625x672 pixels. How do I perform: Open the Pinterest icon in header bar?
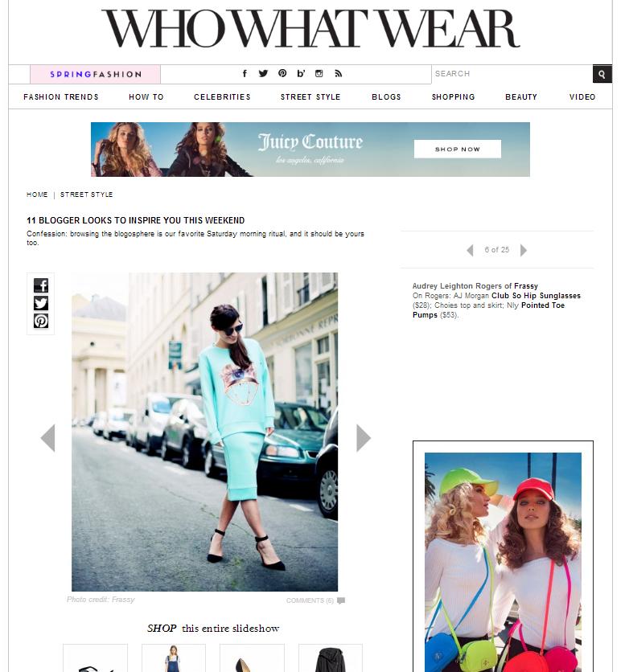tap(282, 74)
